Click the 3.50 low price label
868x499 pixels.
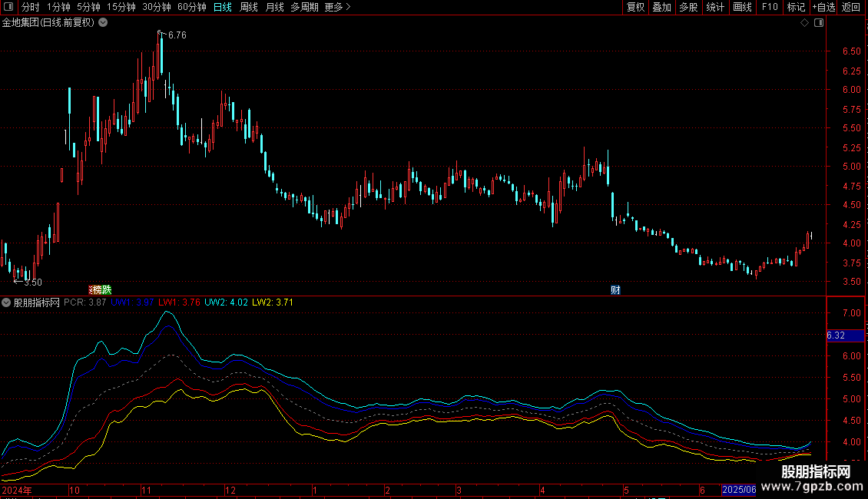click(x=33, y=283)
